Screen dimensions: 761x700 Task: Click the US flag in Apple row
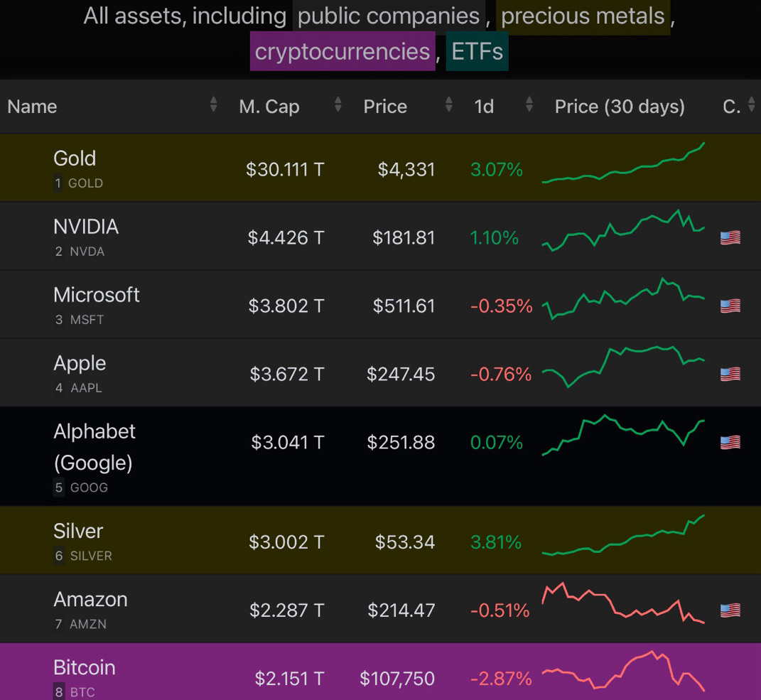(x=730, y=374)
